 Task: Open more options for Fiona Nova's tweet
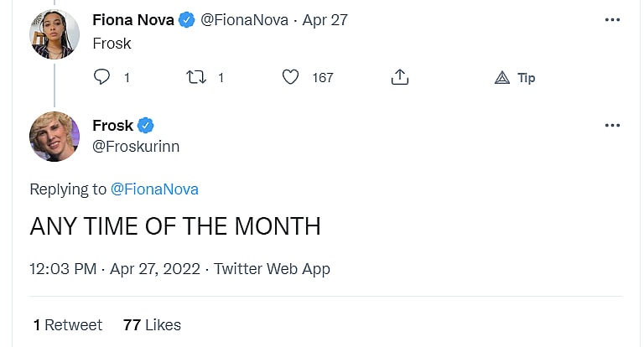[x=612, y=20]
